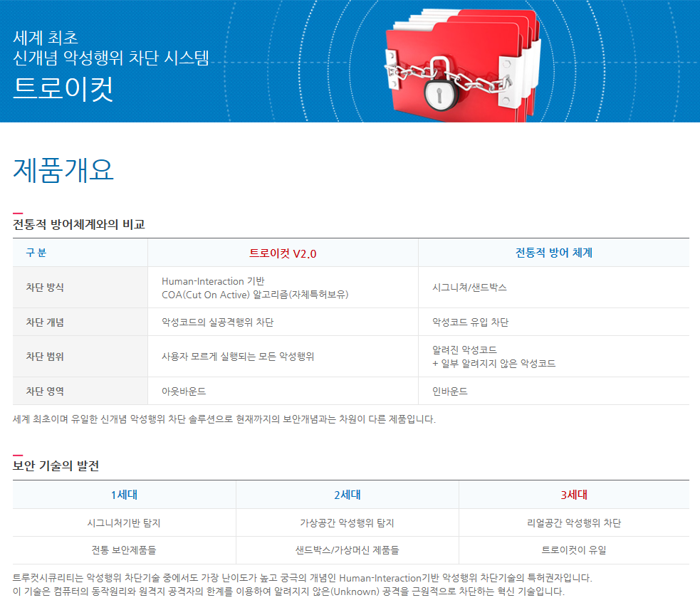The image size is (700, 615).
Task: Click the '차단 범위' row label
Action: coord(45,357)
